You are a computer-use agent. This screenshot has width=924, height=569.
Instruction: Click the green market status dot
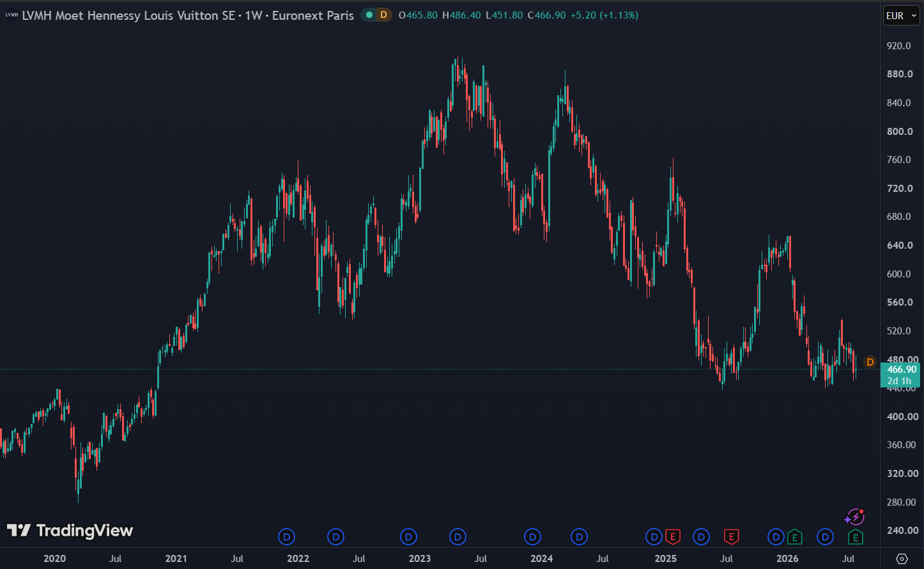[x=369, y=15]
